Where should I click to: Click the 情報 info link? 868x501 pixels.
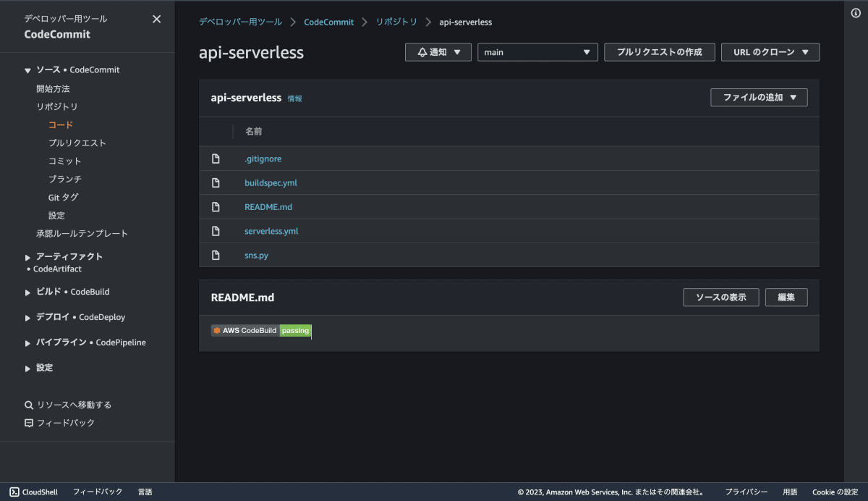[x=294, y=98]
